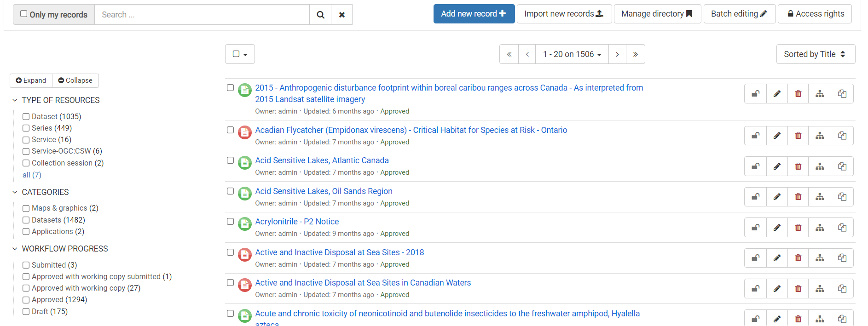Create child icon for Active and Inactive Disposal in Canadian Waters
Screen dimensions: 868x326
(x=820, y=289)
